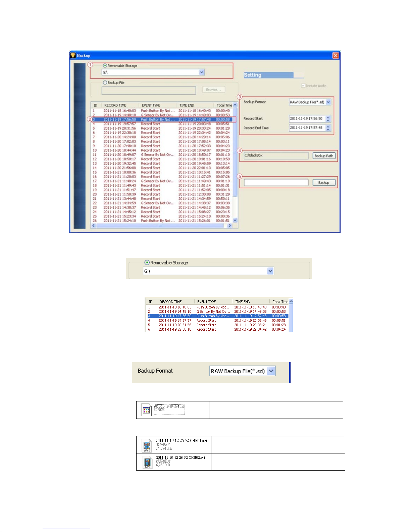Viewport: 411px width, 532px height.
Task: Click the C:\BlackBox path field
Action: [x=276, y=156]
